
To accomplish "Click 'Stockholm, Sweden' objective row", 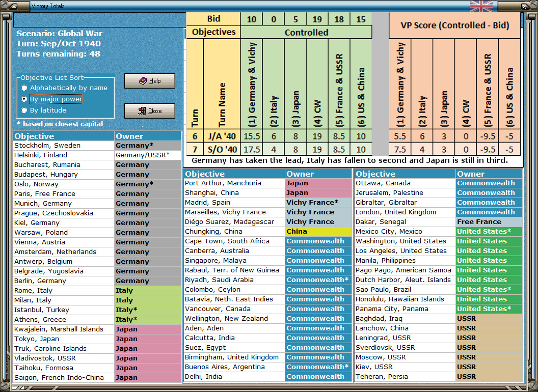I will pos(97,146).
